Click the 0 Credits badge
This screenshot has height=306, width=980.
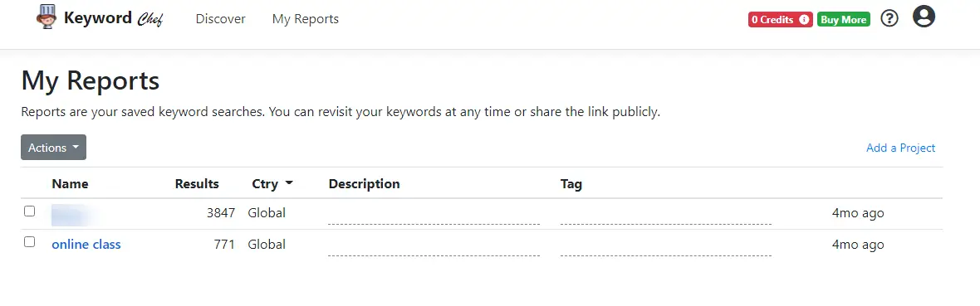click(x=781, y=19)
